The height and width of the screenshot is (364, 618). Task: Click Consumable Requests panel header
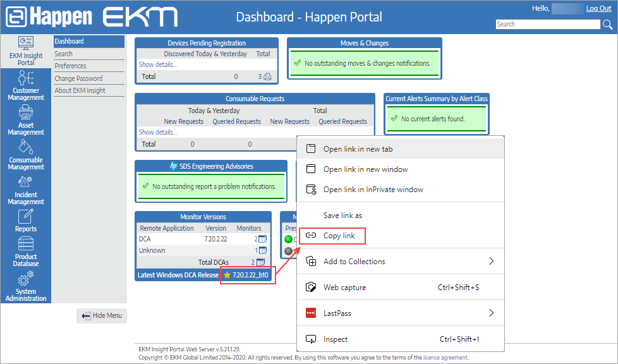[255, 99]
